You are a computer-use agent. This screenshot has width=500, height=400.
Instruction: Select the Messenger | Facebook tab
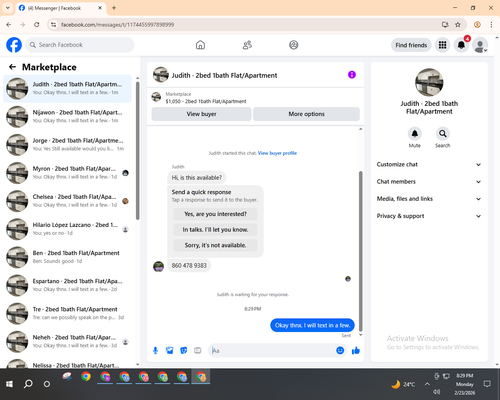[60, 8]
